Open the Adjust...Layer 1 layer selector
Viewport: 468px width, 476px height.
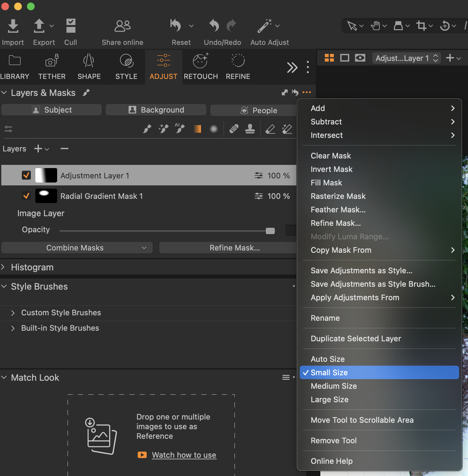(406, 58)
